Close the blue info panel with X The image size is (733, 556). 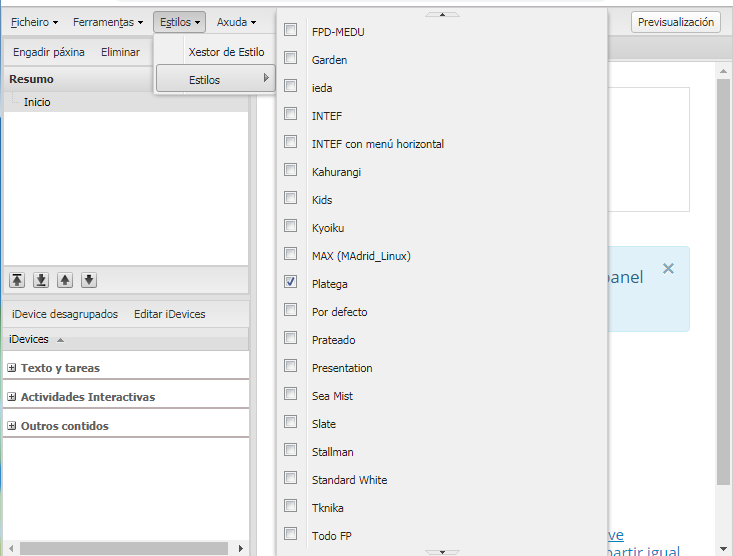668,268
